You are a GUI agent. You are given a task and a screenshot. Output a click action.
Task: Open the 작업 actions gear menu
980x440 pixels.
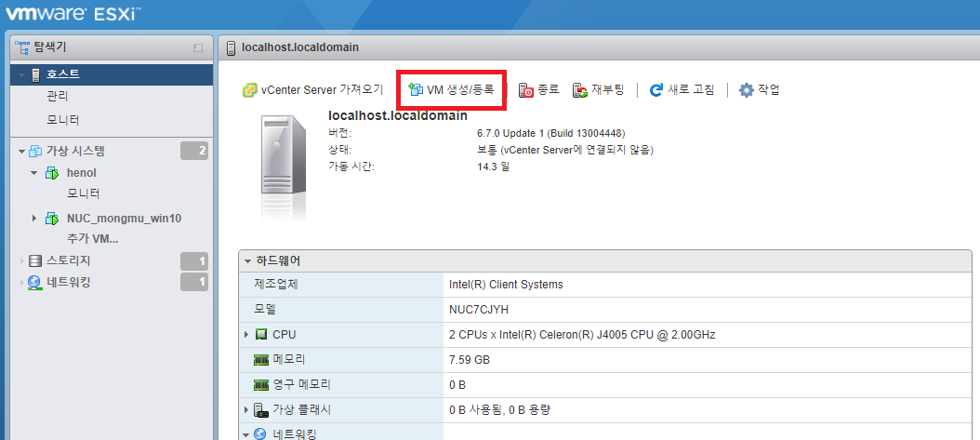tap(760, 90)
